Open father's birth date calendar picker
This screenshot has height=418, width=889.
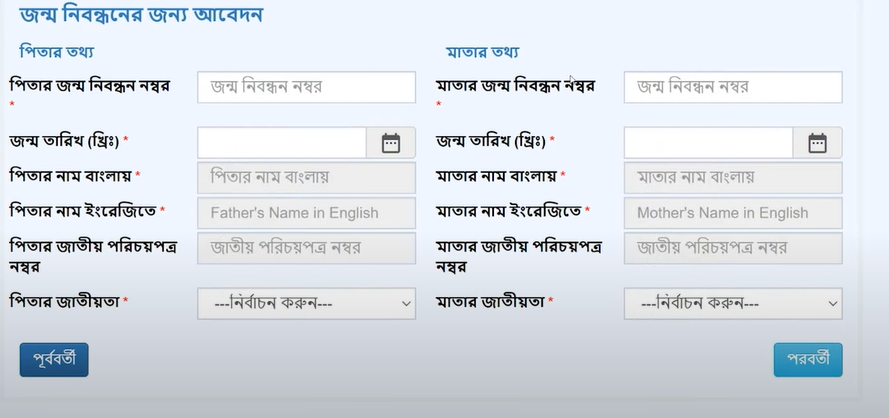[x=391, y=143]
